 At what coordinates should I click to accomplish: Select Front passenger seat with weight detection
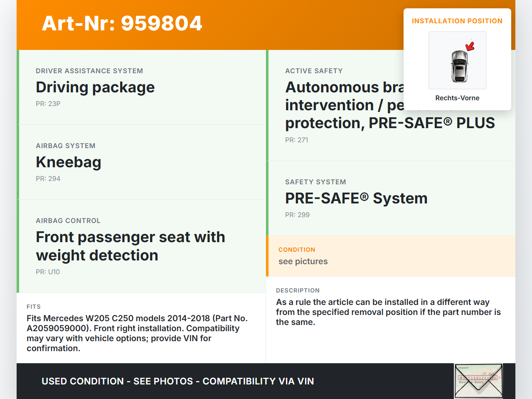coord(131,246)
